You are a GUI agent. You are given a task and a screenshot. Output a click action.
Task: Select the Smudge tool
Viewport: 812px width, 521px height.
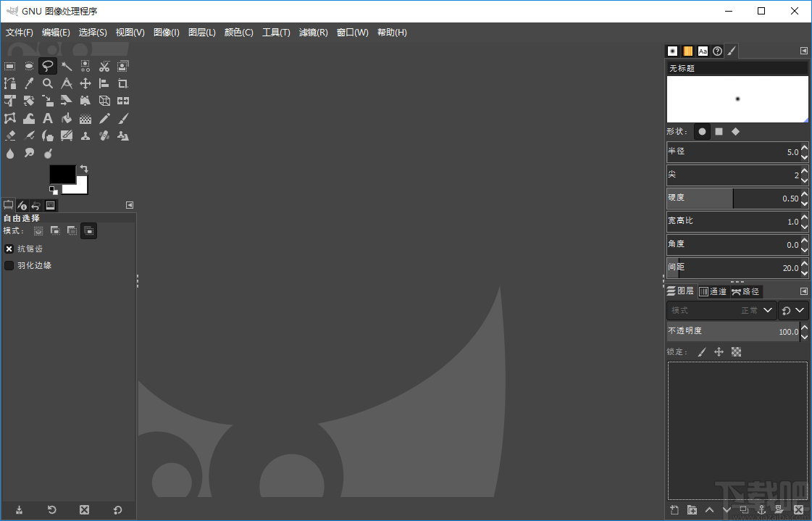coord(29,154)
